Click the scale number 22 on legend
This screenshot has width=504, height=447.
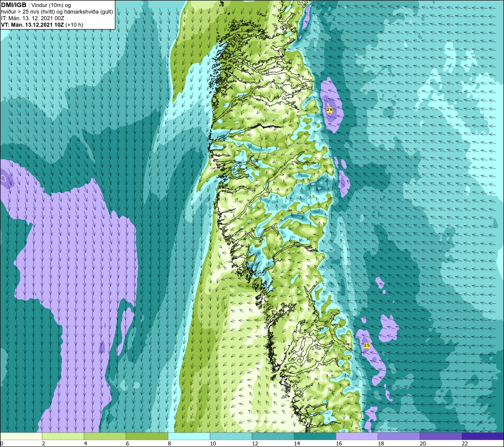pyautogui.click(x=465, y=443)
